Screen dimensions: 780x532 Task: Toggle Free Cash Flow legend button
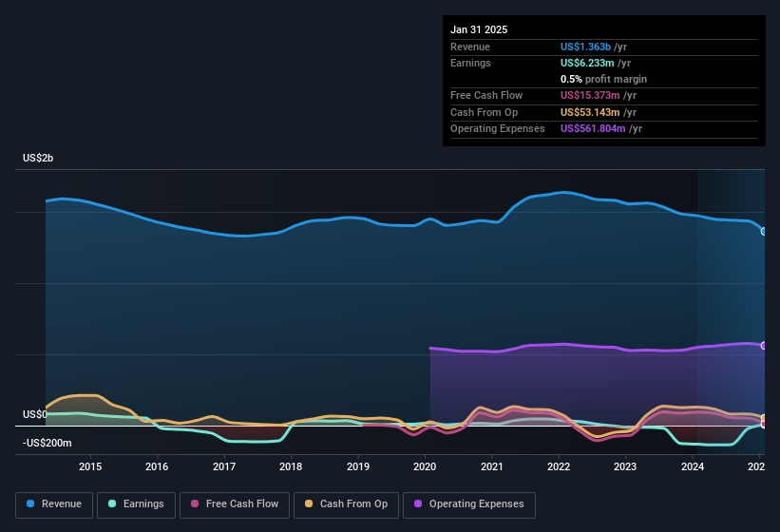coord(234,504)
